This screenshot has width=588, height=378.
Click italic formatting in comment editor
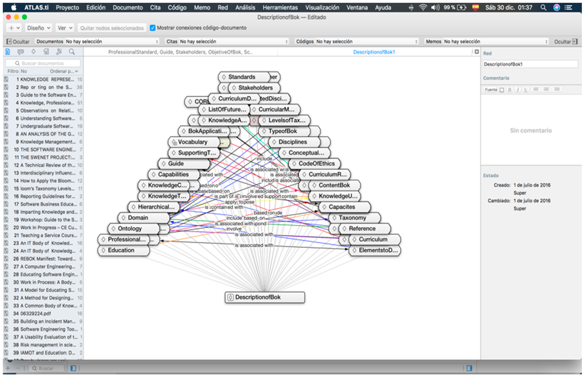[x=518, y=90]
